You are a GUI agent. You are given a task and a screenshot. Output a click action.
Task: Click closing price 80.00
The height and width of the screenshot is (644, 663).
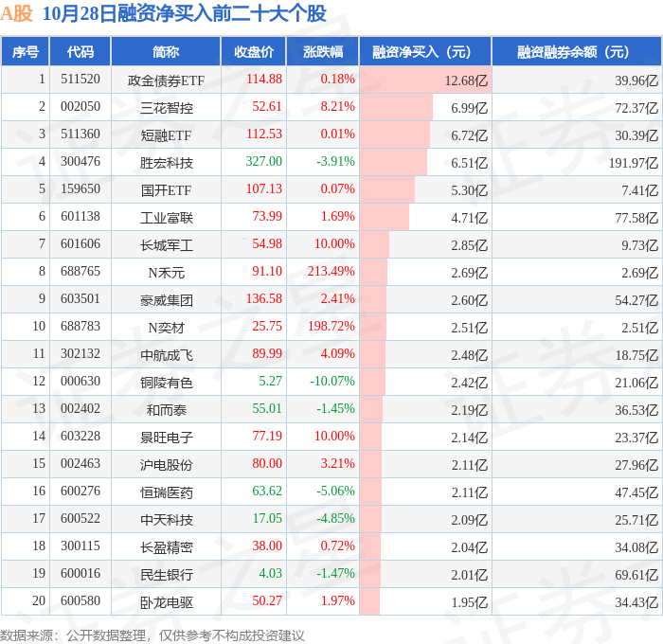tap(267, 464)
